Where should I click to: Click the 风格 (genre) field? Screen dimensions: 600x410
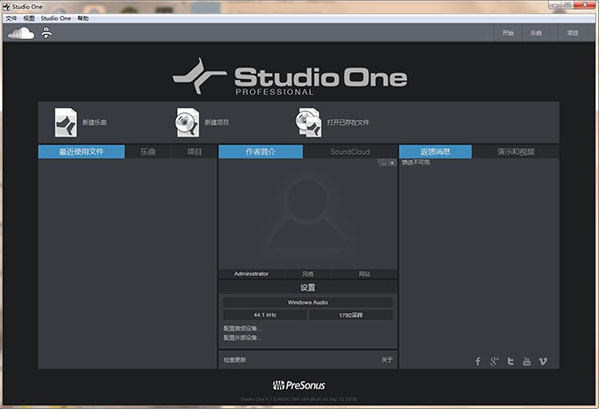pos(308,274)
